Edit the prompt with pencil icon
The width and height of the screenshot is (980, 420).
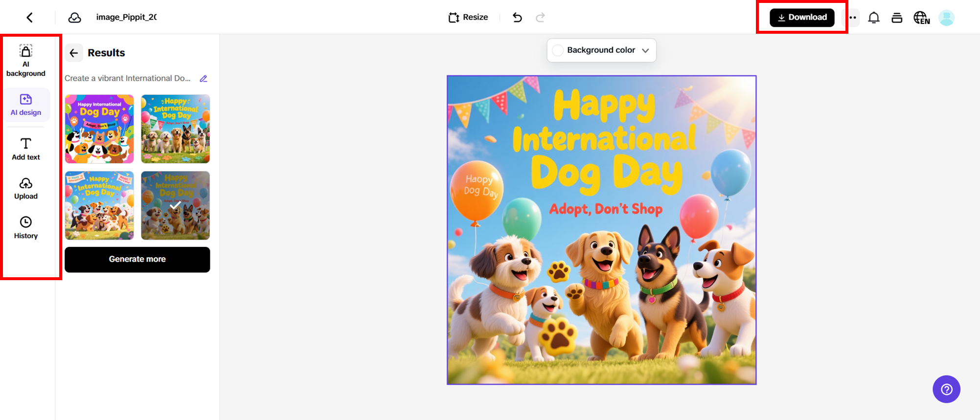[204, 79]
